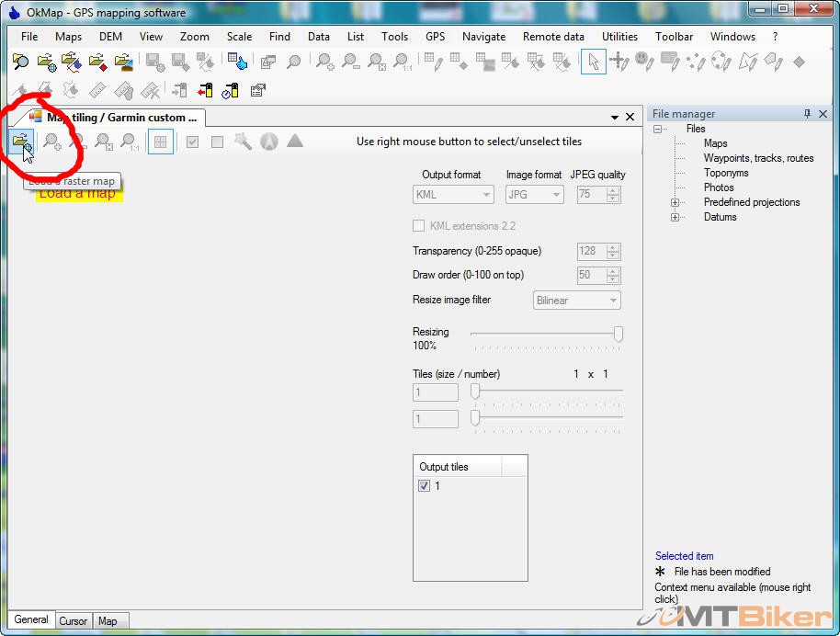Click the tile grid icon in tiling toolbar

click(160, 142)
